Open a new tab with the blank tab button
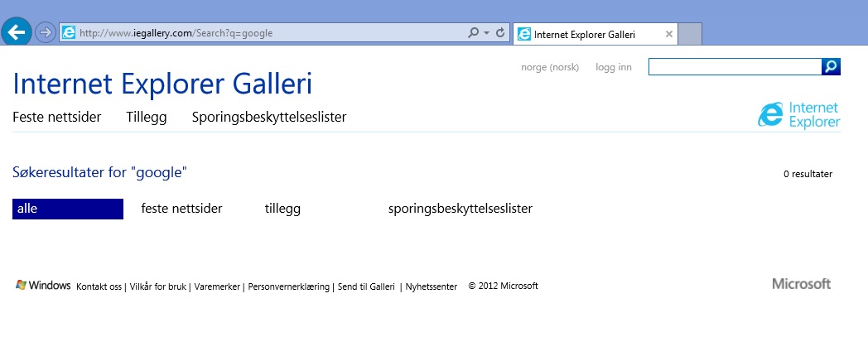Viewport: 868px width, 361px height. (x=690, y=34)
